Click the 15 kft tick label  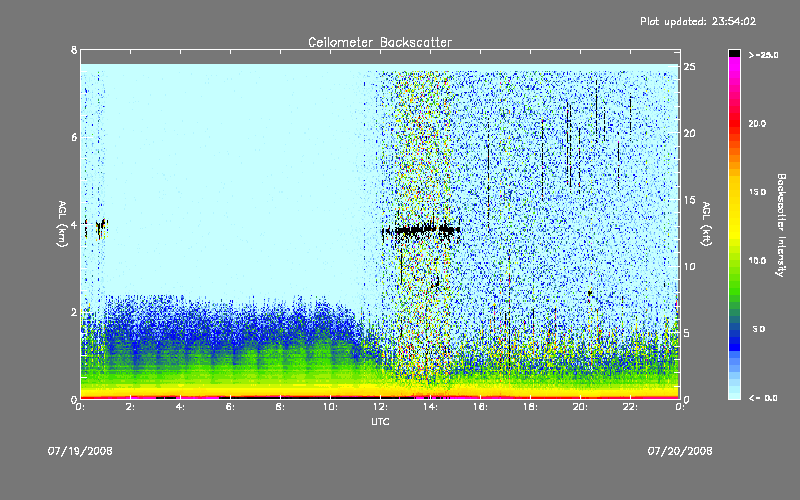click(690, 199)
